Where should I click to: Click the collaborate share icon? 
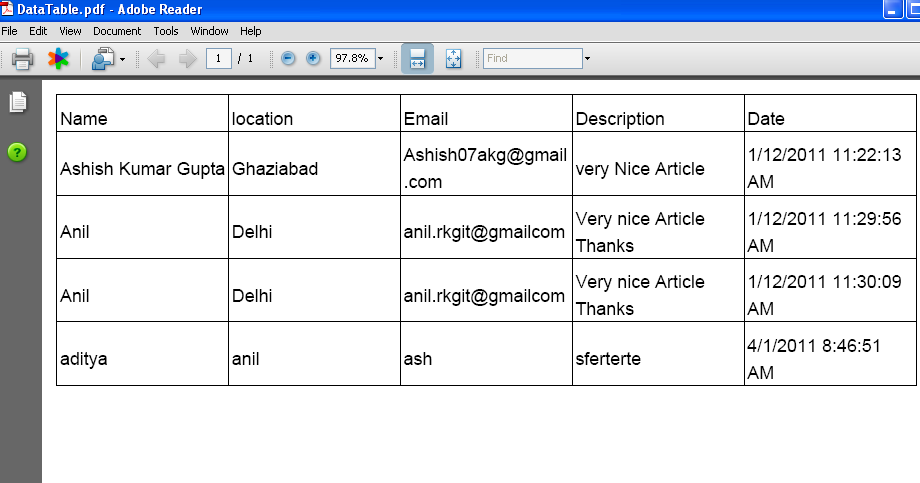103,59
